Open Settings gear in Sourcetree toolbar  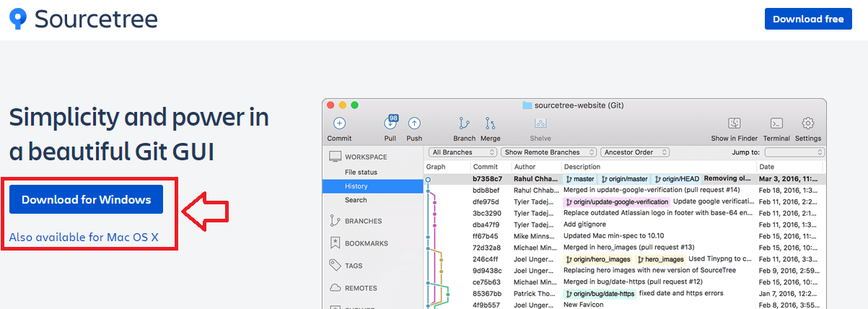pyautogui.click(x=808, y=123)
